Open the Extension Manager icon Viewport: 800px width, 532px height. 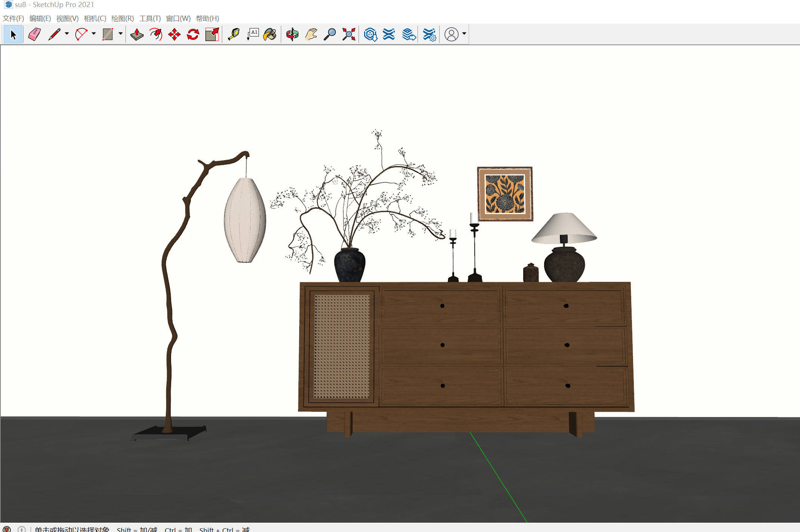430,34
